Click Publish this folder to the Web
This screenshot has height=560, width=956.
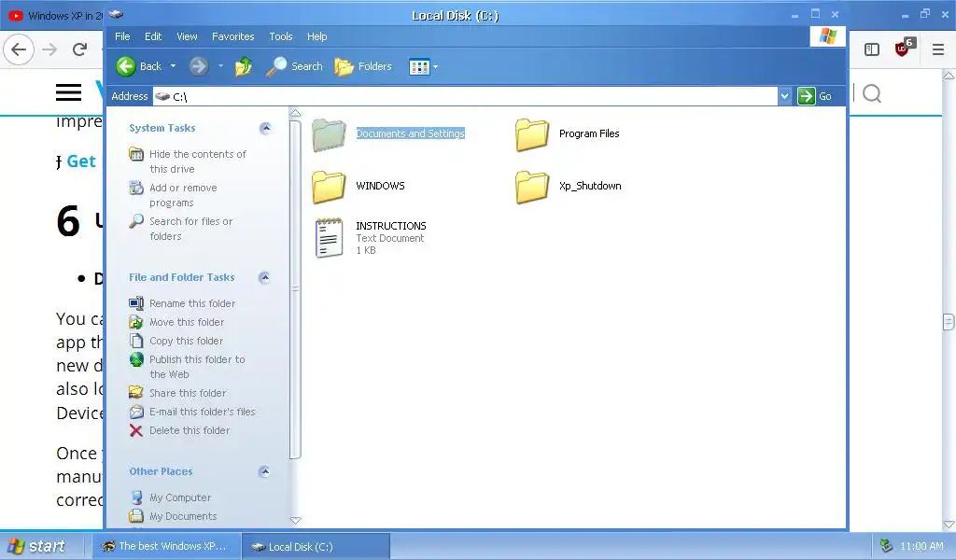187,367
